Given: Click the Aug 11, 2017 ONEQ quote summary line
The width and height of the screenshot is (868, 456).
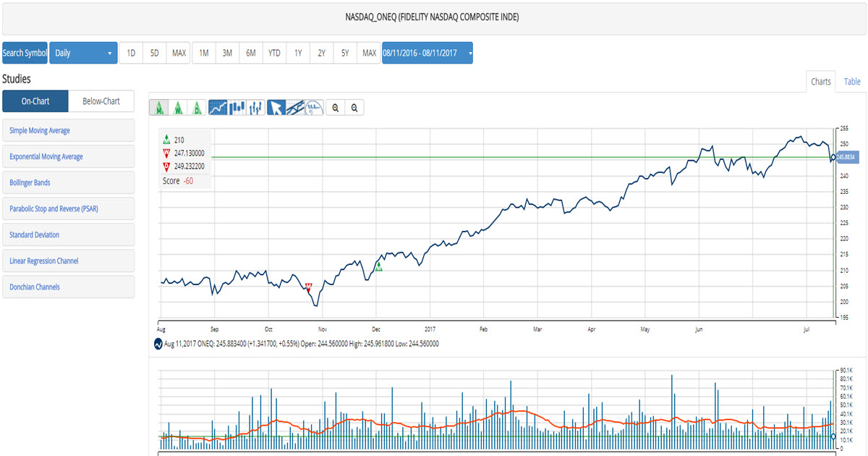Looking at the screenshot, I should 302,344.
